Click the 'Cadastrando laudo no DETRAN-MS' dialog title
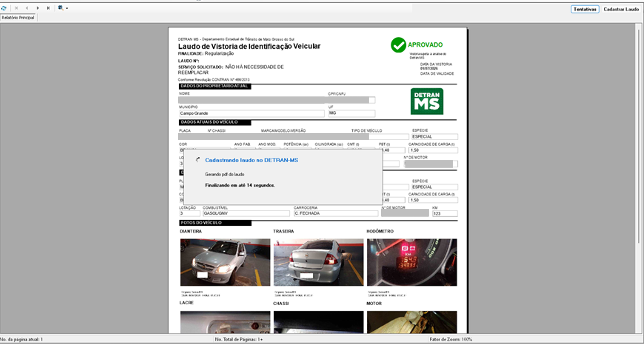Image resolution: width=644 pixels, height=344 pixels. [x=252, y=160]
